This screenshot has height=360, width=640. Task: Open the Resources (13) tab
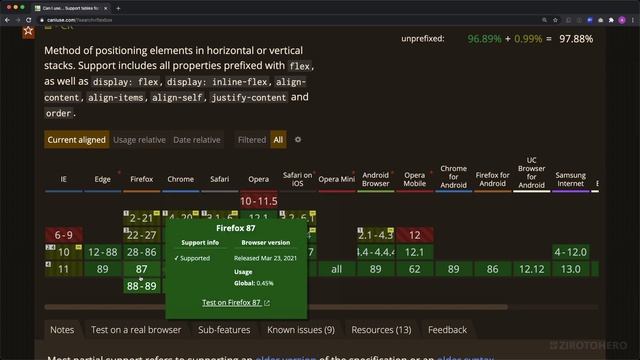381,330
